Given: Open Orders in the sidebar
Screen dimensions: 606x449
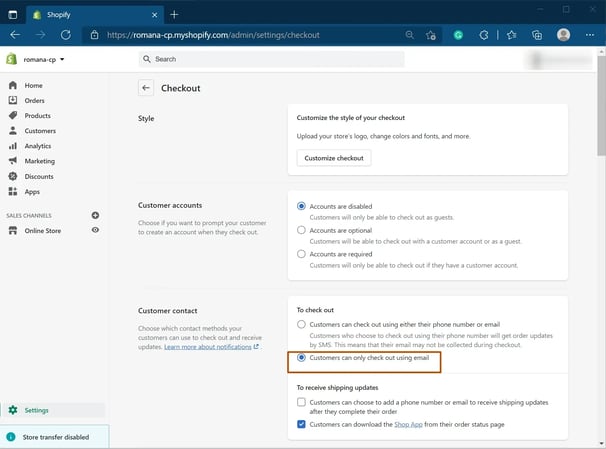Looking at the screenshot, I should click(x=34, y=100).
